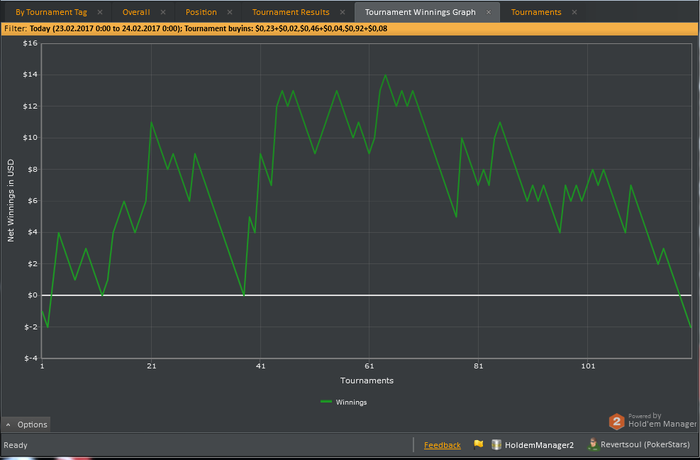
Task: Open the Feedback link
Action: click(x=442, y=445)
